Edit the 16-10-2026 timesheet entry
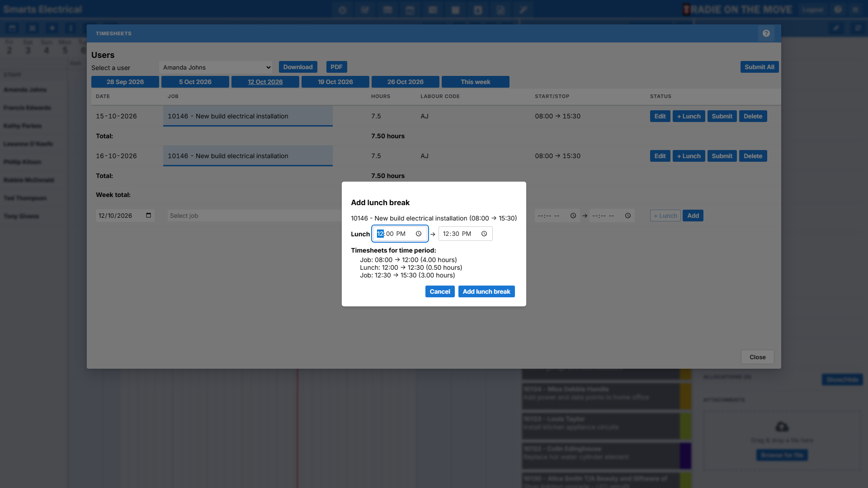This screenshot has height=488, width=868. [x=660, y=156]
